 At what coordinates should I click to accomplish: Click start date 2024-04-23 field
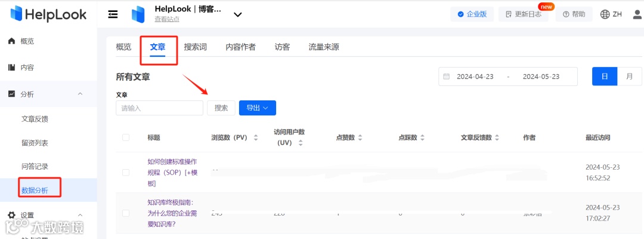pyautogui.click(x=475, y=76)
